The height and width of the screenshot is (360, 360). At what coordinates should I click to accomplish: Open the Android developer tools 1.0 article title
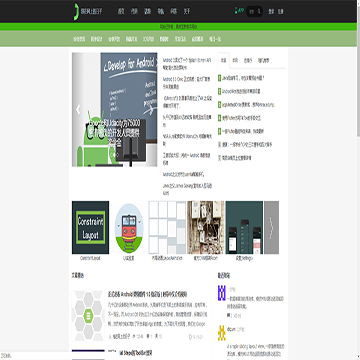pyautogui.click(x=147, y=295)
